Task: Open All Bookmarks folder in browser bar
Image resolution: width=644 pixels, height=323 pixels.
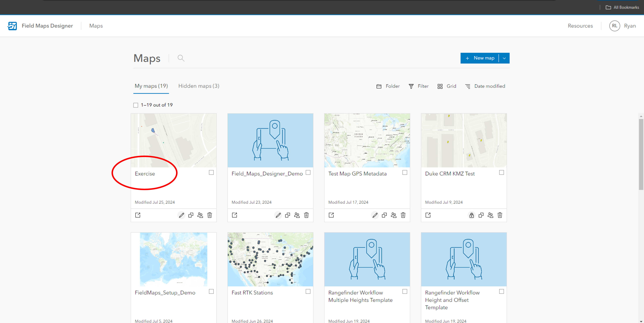Action: pos(622,7)
